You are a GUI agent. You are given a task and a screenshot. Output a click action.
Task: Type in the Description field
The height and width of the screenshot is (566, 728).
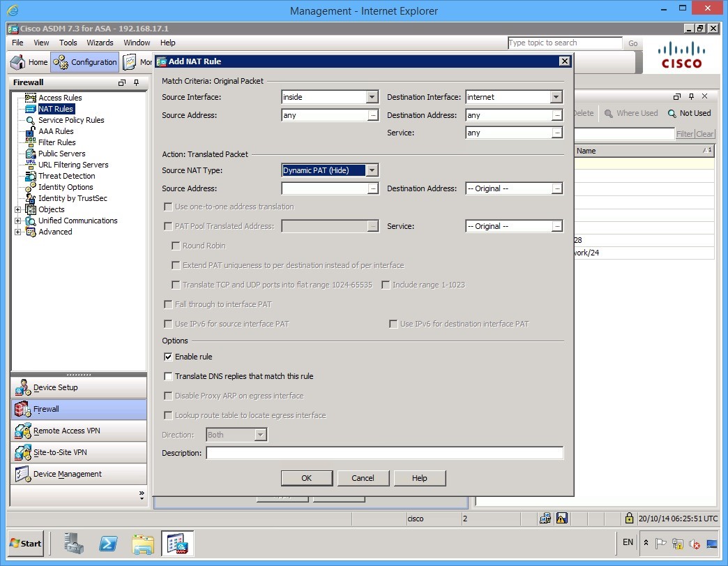384,452
